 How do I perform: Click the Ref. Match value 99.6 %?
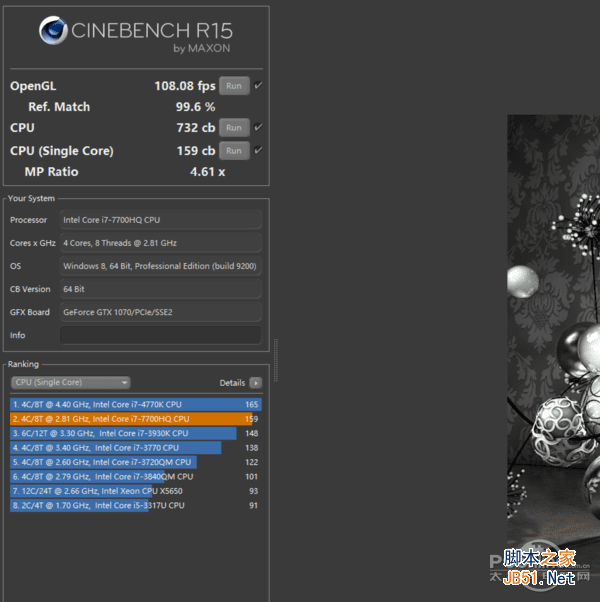pyautogui.click(x=195, y=107)
